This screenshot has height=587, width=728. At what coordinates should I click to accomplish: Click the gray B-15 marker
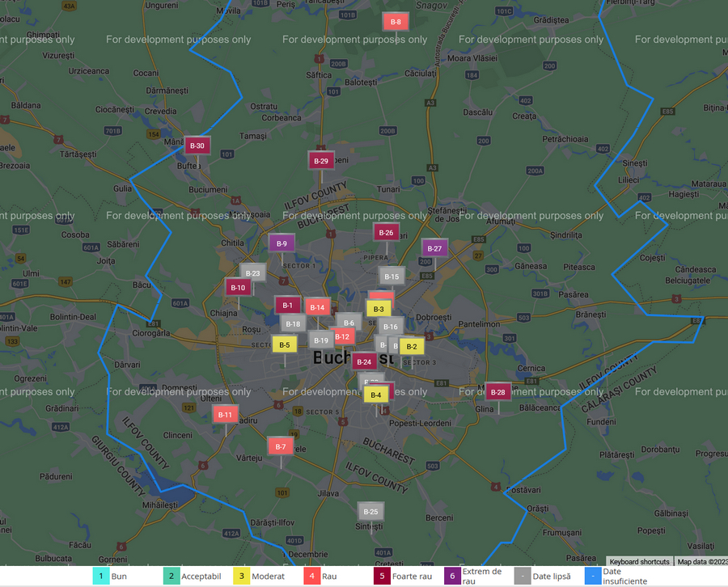pos(392,277)
